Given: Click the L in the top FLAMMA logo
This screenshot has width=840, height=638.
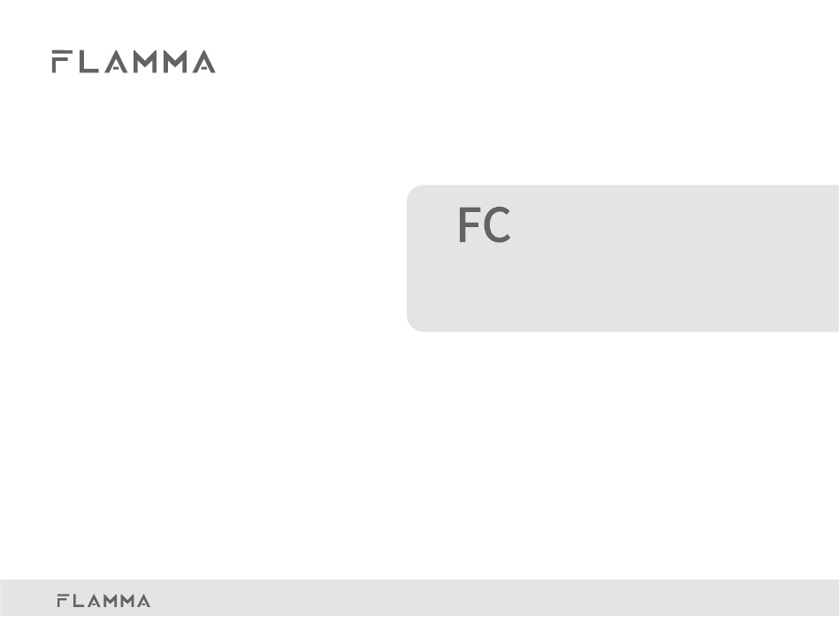Looking at the screenshot, I should [x=89, y=62].
